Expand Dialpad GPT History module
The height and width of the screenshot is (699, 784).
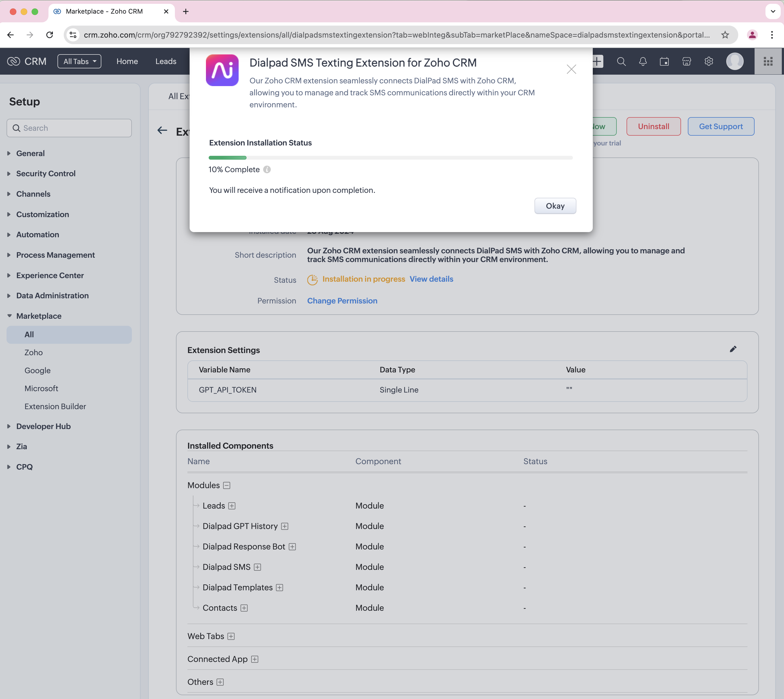pos(284,526)
